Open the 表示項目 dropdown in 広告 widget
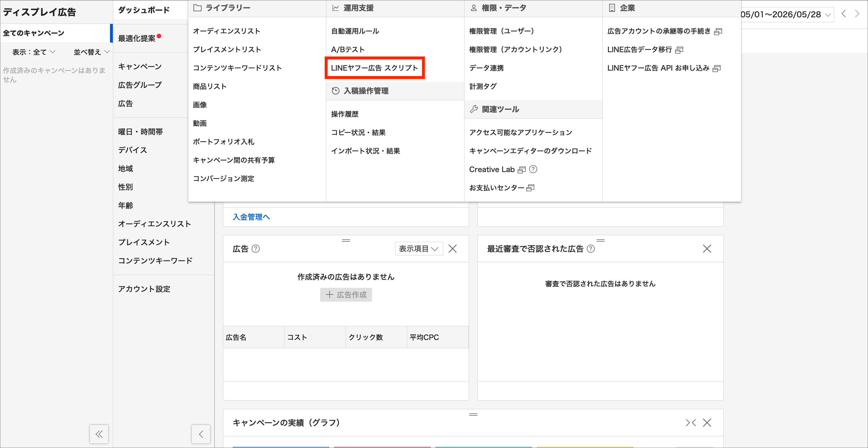868x448 pixels. click(419, 249)
